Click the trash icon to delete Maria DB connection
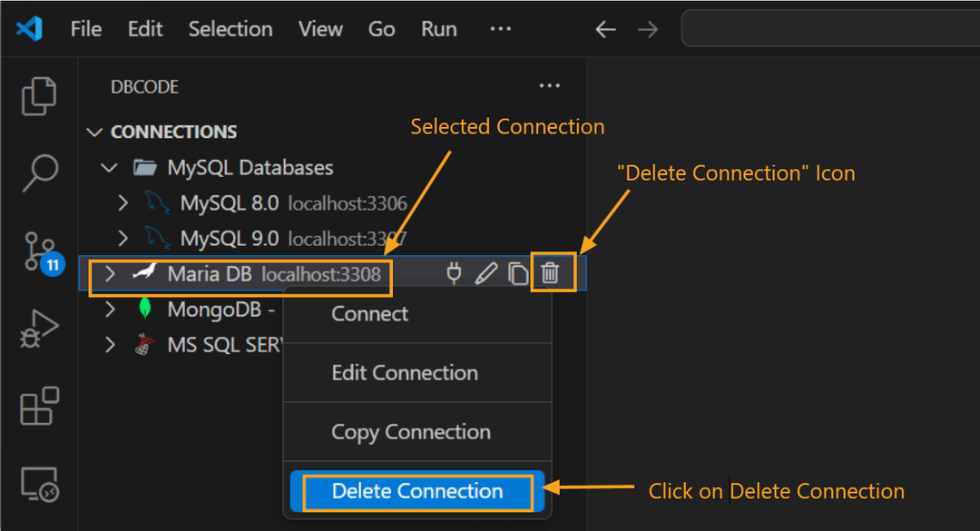 coord(552,272)
